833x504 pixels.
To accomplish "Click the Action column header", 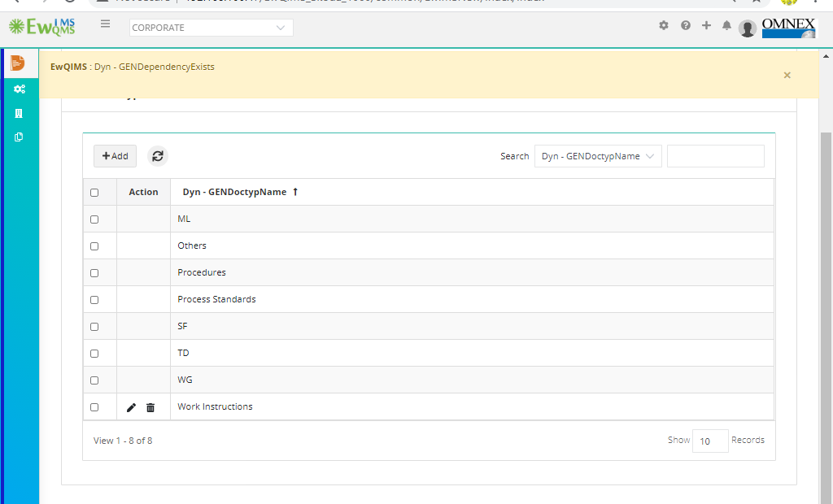I will tap(143, 193).
